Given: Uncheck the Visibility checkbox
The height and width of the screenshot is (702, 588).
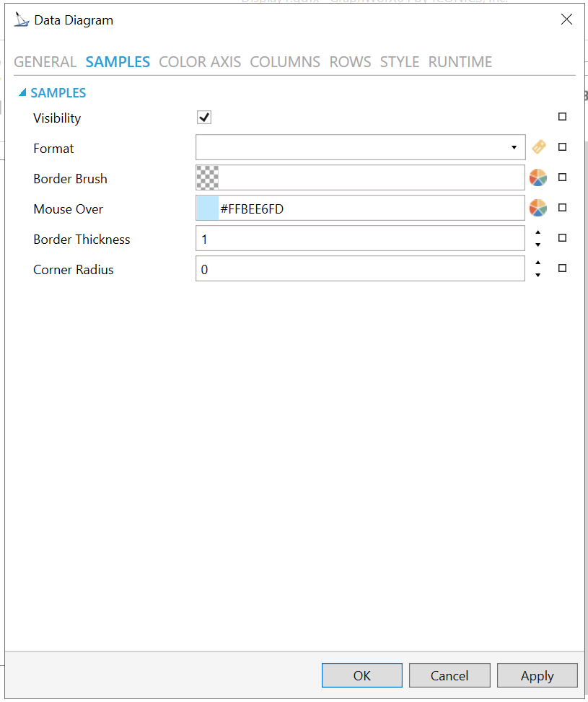Looking at the screenshot, I should point(204,118).
